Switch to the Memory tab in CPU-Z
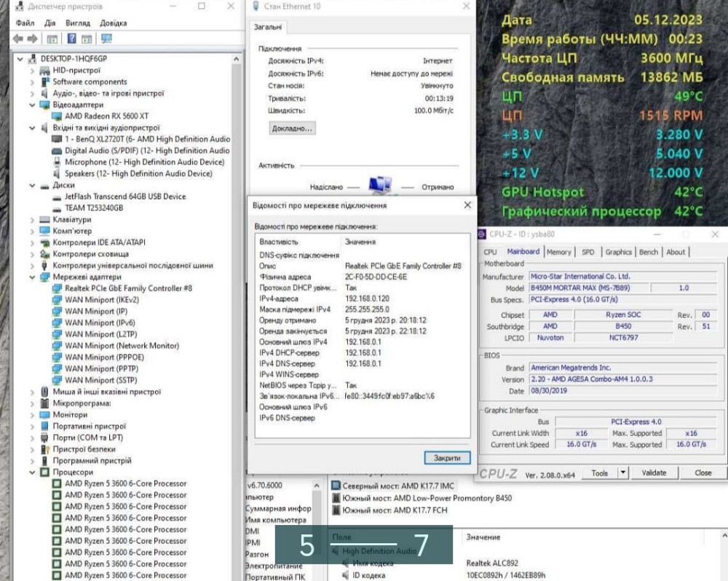 pos(558,252)
